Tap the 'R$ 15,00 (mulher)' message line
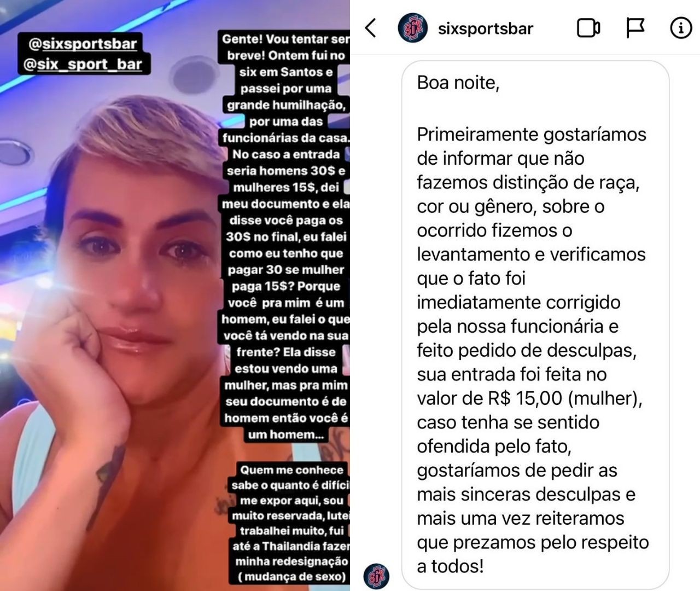Viewport: 700px width, 591px height. click(529, 398)
